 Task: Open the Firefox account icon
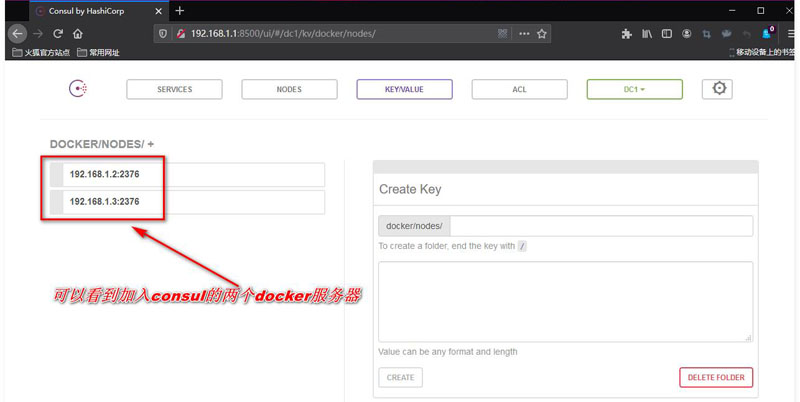click(687, 34)
